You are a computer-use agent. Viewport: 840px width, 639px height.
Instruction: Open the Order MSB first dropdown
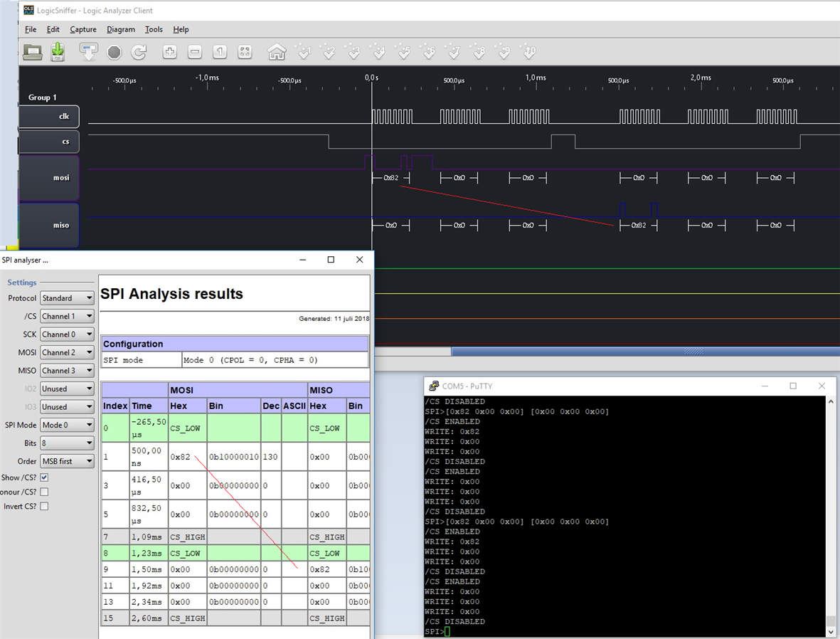(67, 461)
